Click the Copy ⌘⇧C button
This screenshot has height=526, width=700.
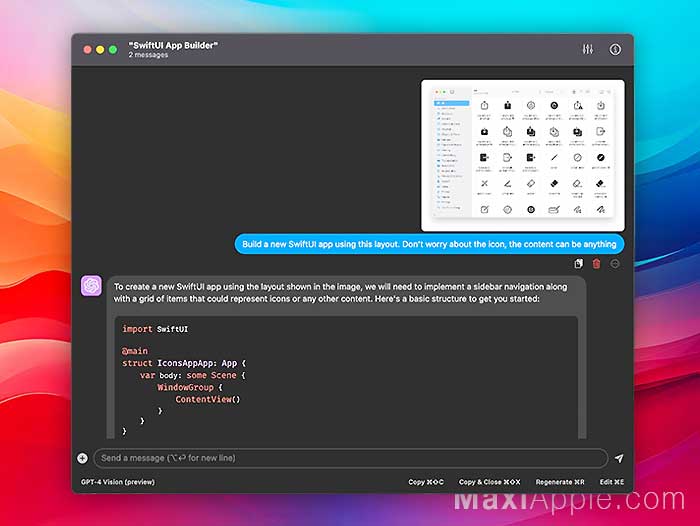click(x=426, y=482)
